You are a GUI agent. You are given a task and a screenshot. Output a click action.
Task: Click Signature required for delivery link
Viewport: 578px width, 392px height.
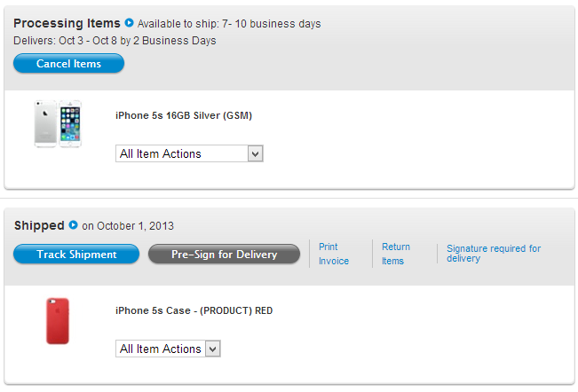click(494, 254)
